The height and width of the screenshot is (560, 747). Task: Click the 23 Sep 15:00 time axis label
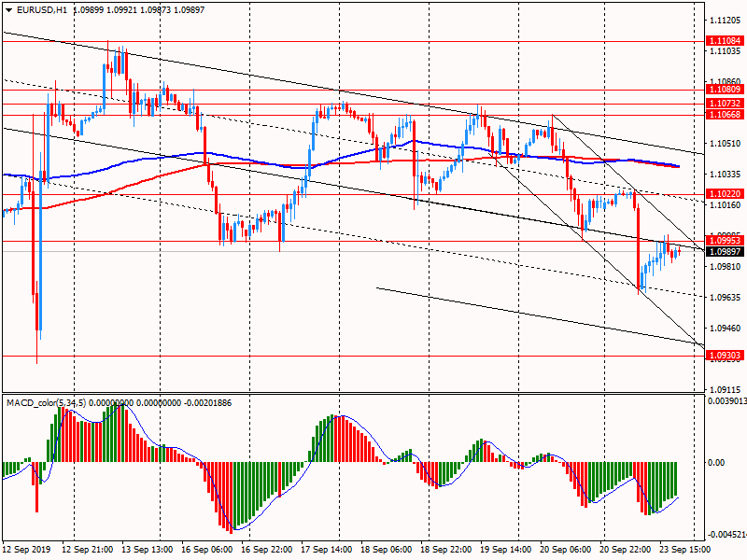coord(685,550)
